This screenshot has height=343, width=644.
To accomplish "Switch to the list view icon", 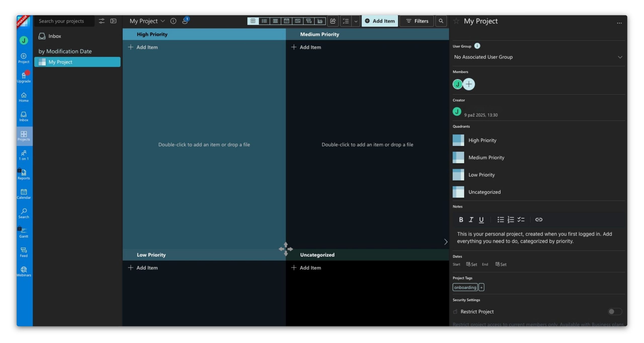I will coord(264,21).
